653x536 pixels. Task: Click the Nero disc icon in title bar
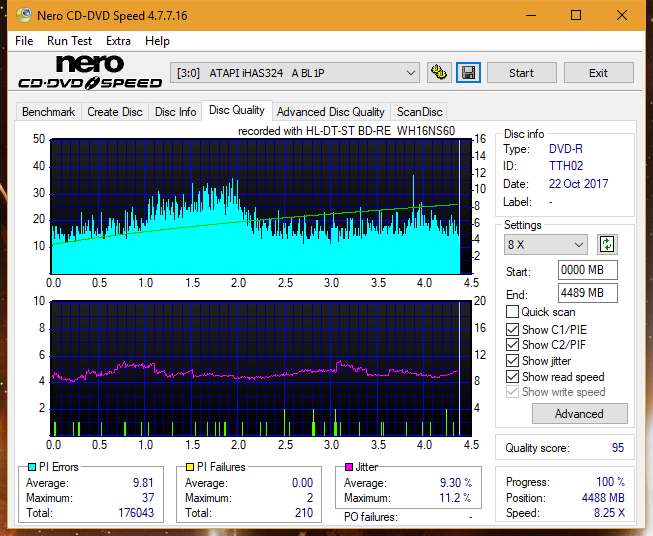pyautogui.click(x=24, y=15)
